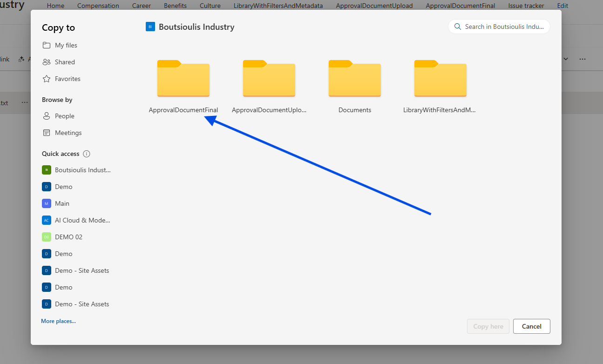Click the Copy here button

coord(488,326)
